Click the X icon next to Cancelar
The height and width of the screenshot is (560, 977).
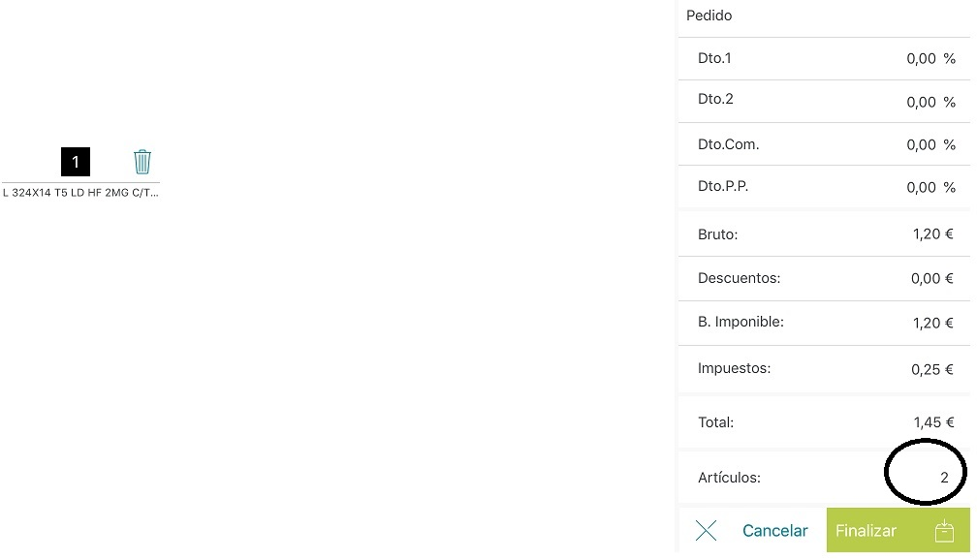click(706, 531)
